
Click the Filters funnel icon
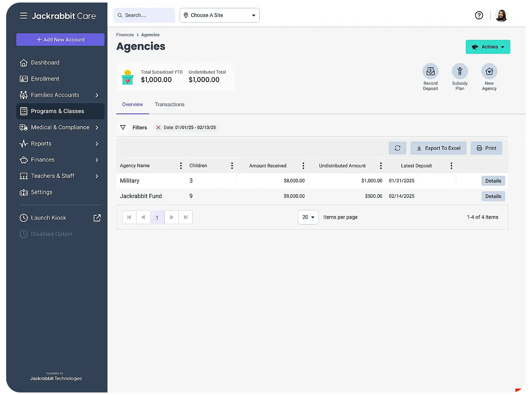(x=123, y=127)
